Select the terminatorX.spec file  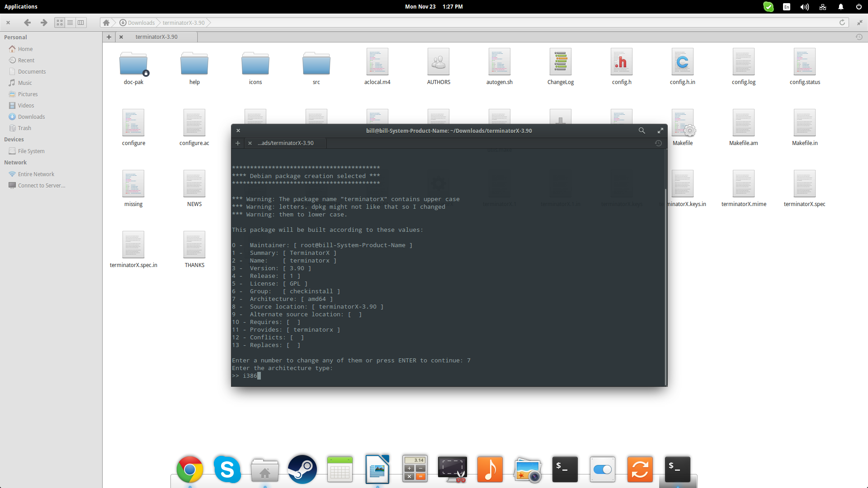pyautogui.click(x=805, y=189)
